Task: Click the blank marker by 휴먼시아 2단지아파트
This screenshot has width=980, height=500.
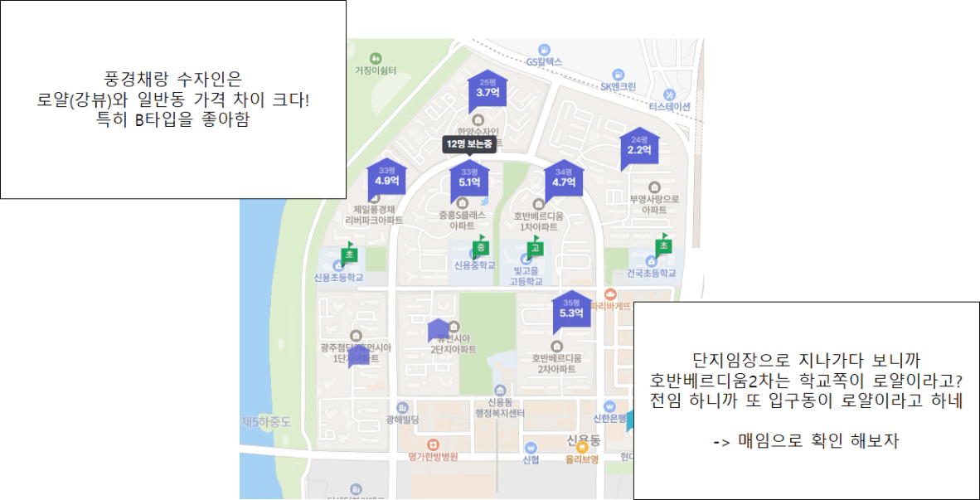Action: pyautogui.click(x=438, y=330)
